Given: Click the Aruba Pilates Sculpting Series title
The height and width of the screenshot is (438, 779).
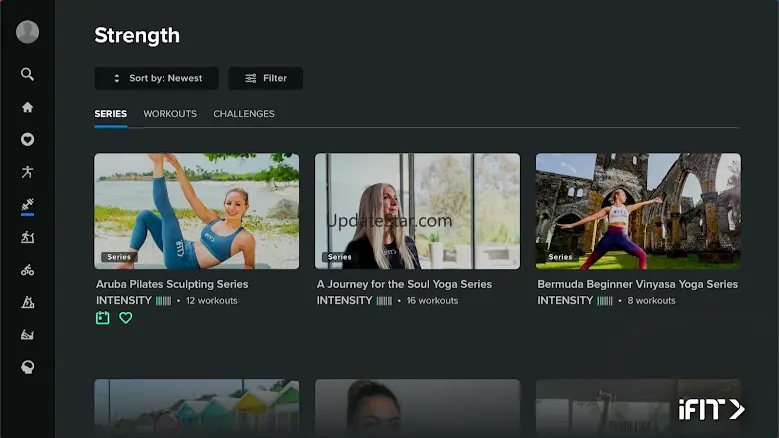Looking at the screenshot, I should click(x=172, y=284).
